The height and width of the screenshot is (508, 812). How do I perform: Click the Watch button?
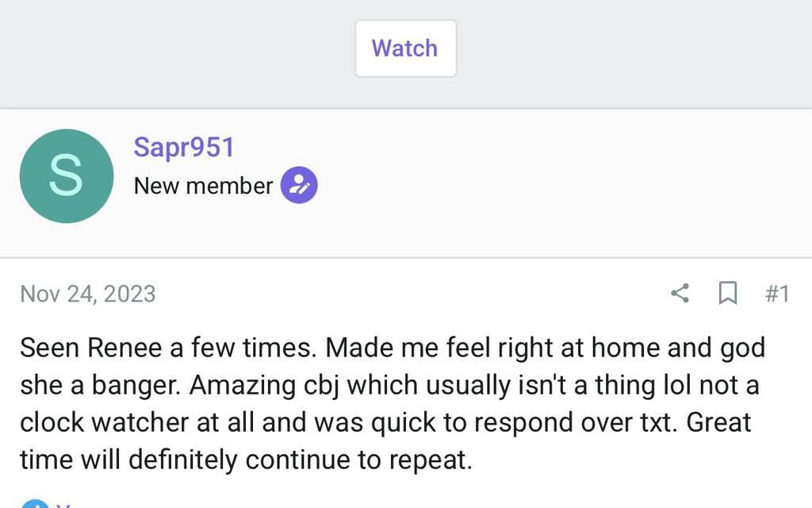tap(405, 48)
